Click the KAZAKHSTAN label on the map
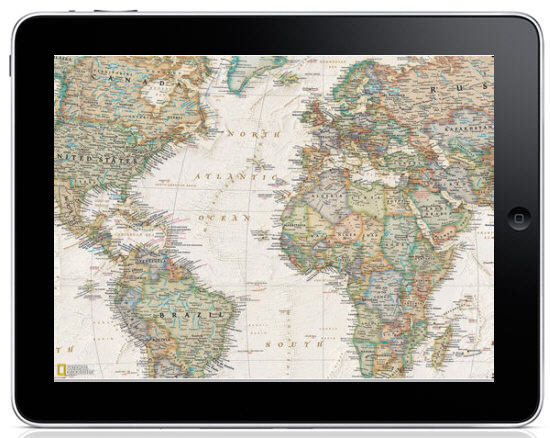This screenshot has width=550, height=438. pos(469,129)
